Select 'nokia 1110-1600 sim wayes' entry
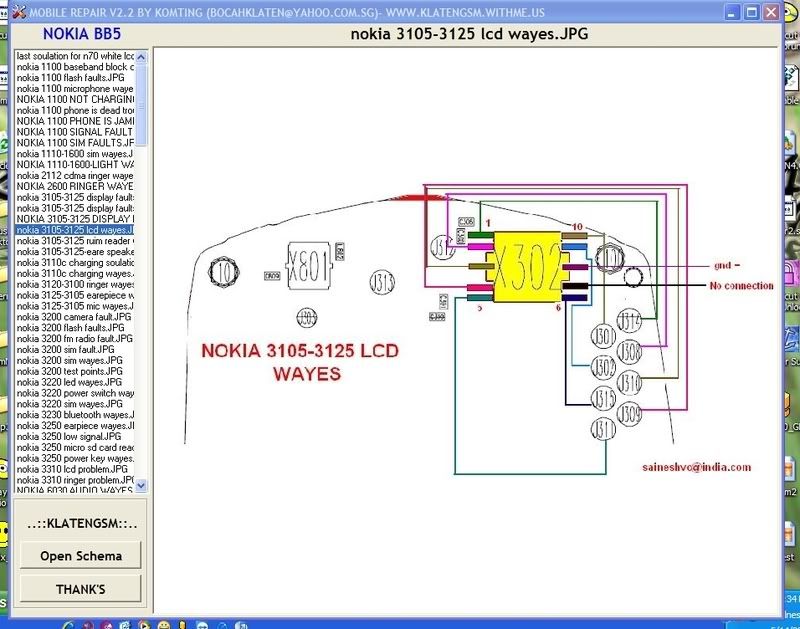800x629 pixels. 75,154
